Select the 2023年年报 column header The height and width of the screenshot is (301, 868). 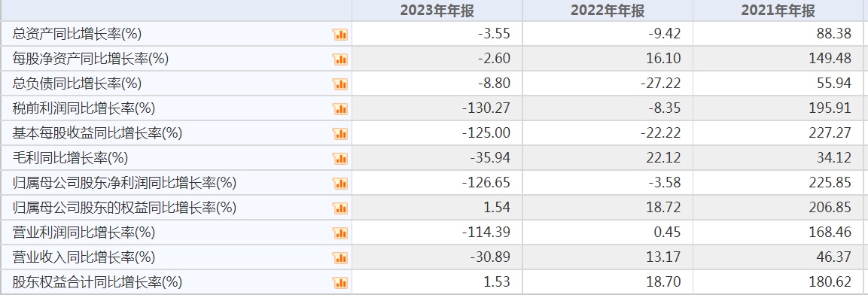437,11
